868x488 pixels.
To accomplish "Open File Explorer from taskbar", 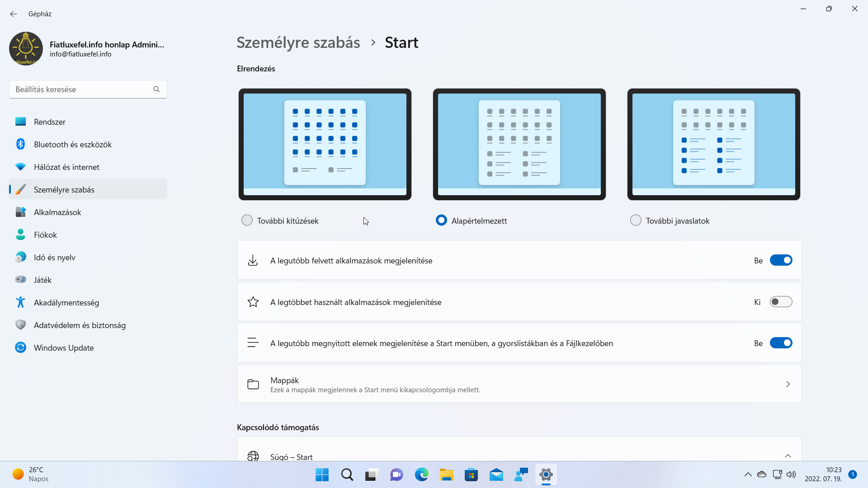I will pyautogui.click(x=446, y=474).
